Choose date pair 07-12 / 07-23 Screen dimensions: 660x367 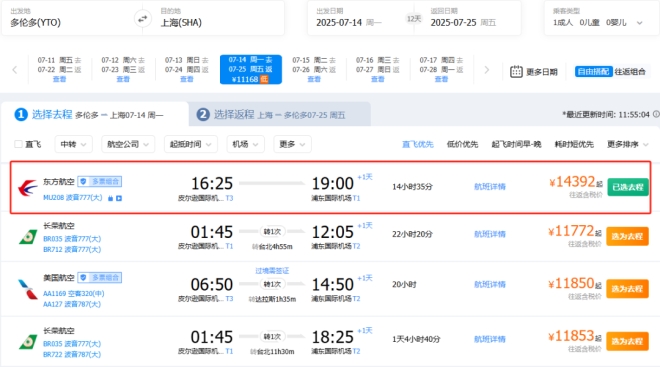point(123,69)
